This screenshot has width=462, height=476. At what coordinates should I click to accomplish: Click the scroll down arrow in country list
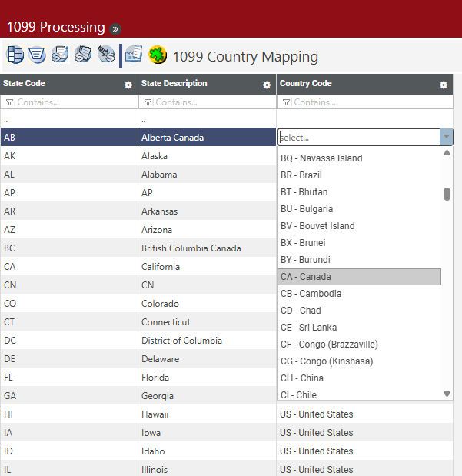tap(447, 394)
